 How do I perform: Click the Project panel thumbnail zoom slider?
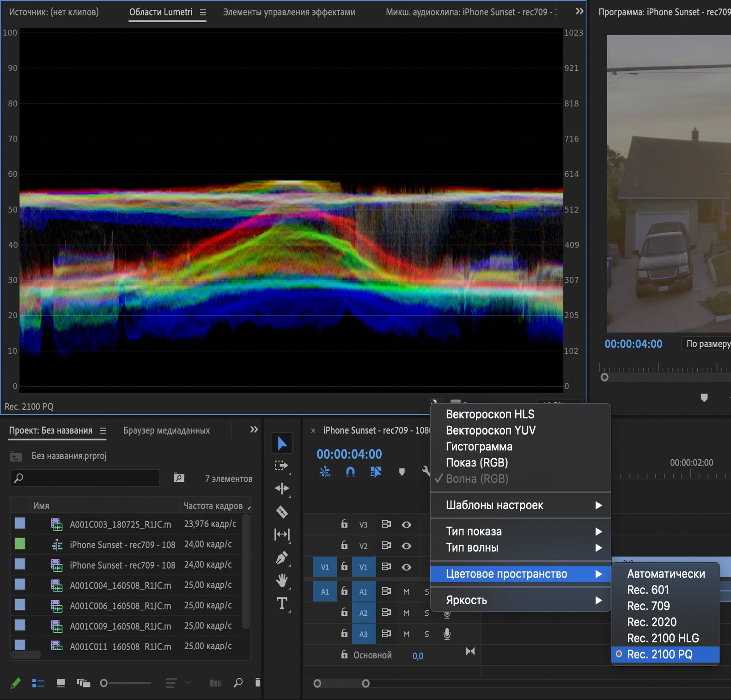pos(104,683)
